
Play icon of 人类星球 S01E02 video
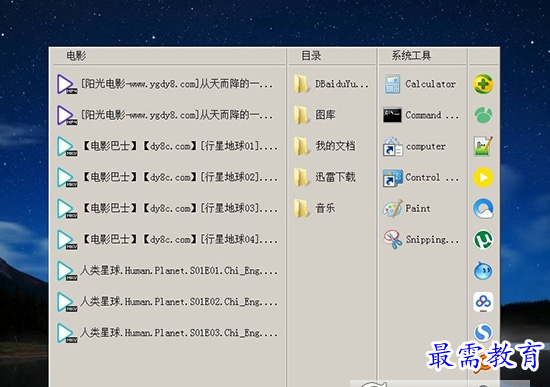pyautogui.click(x=66, y=302)
